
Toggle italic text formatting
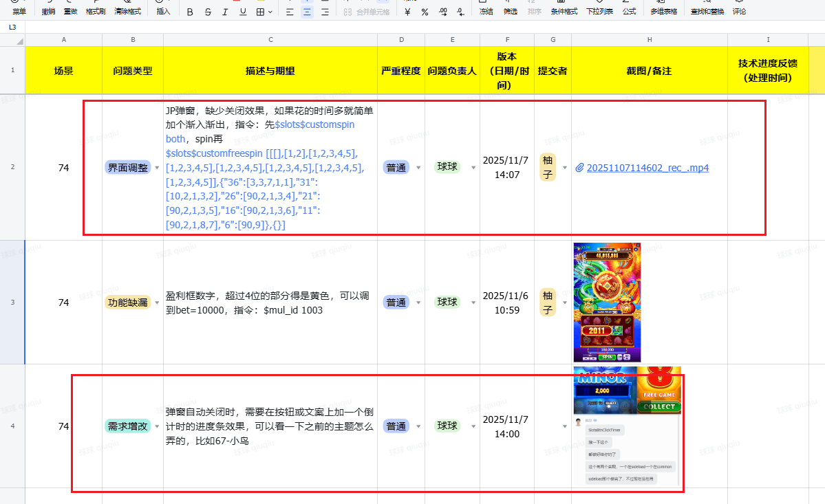pos(225,12)
